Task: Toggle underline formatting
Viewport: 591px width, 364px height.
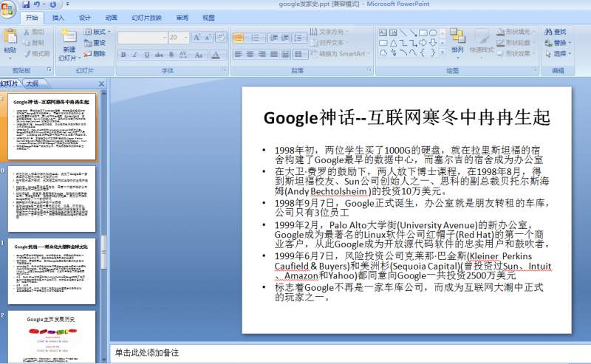Action: click(x=146, y=55)
